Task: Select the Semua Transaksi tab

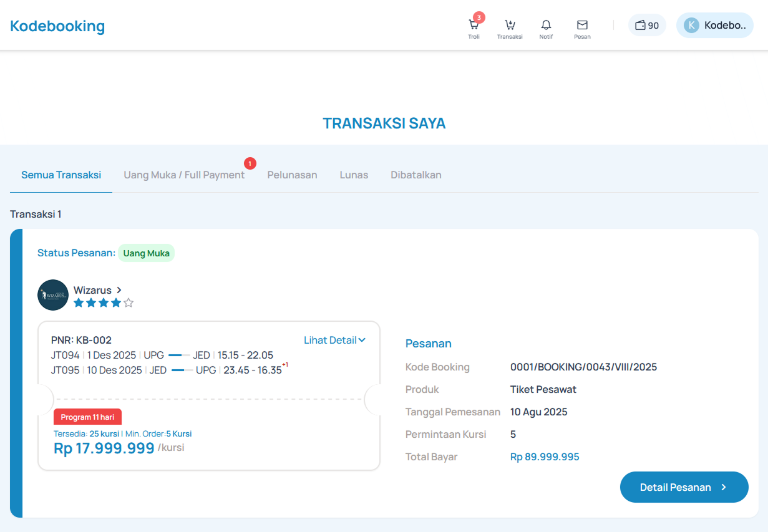Action: [61, 175]
